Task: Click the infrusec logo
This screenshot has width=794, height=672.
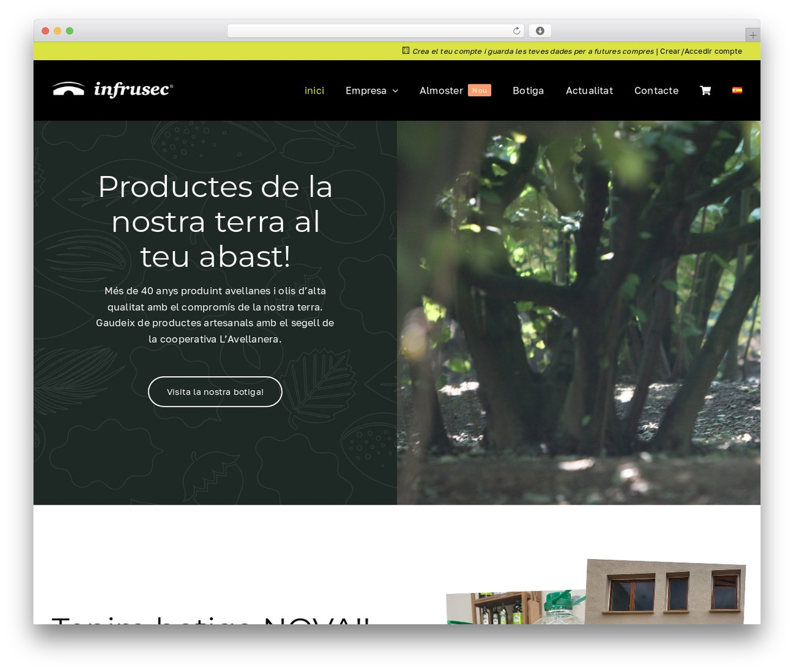Action: pyautogui.click(x=113, y=90)
